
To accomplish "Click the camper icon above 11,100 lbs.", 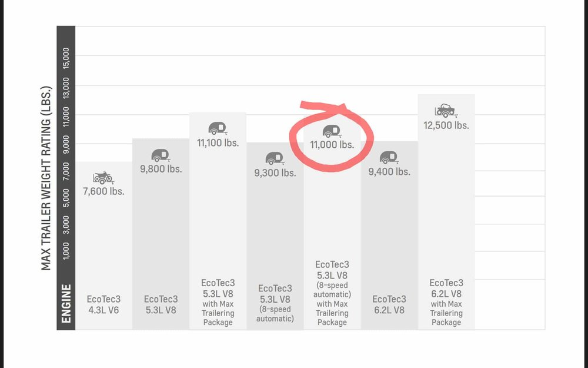I will click(217, 128).
